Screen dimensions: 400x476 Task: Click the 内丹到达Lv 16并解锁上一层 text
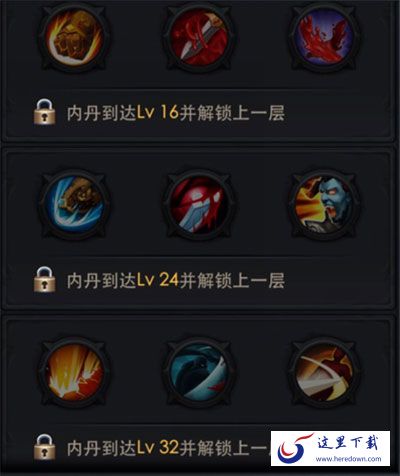176,113
